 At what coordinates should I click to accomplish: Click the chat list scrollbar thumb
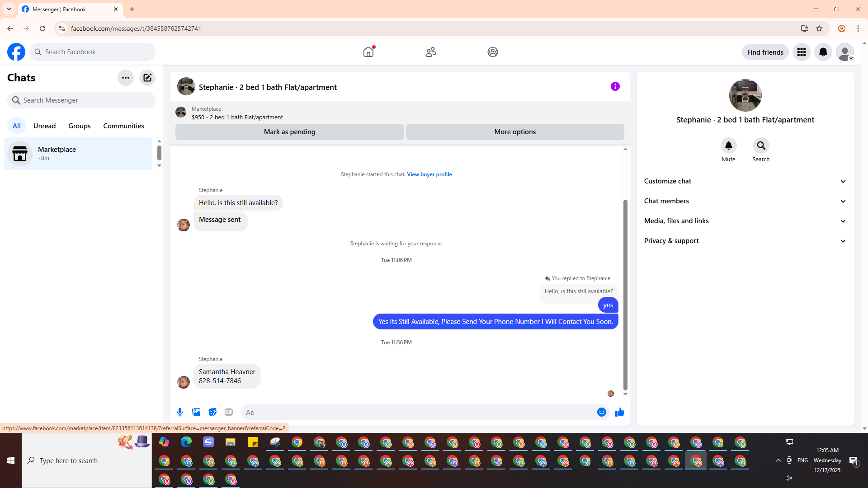click(x=159, y=153)
